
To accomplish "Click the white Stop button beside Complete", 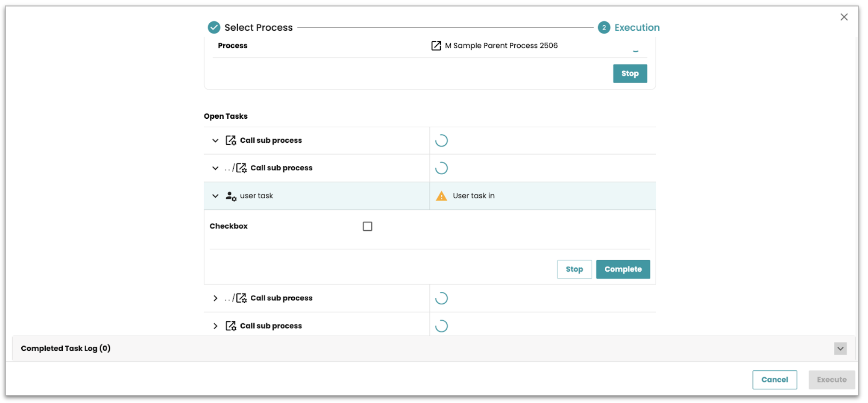I will tap(574, 269).
